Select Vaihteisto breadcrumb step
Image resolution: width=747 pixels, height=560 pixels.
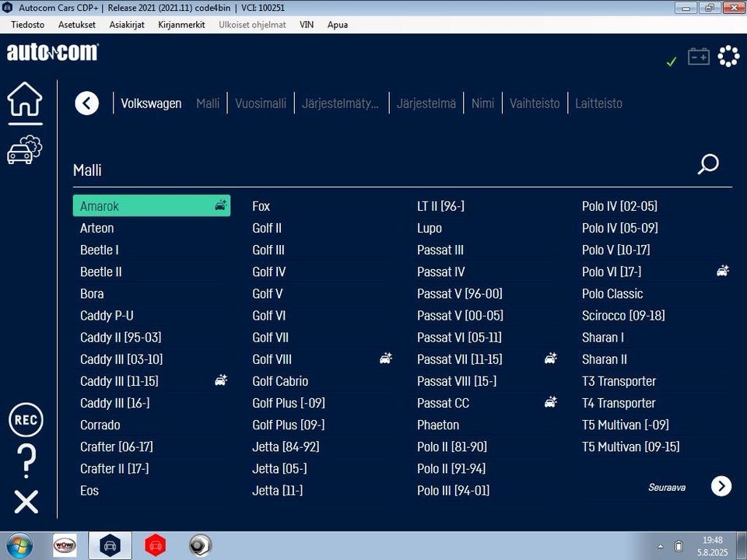(x=535, y=103)
